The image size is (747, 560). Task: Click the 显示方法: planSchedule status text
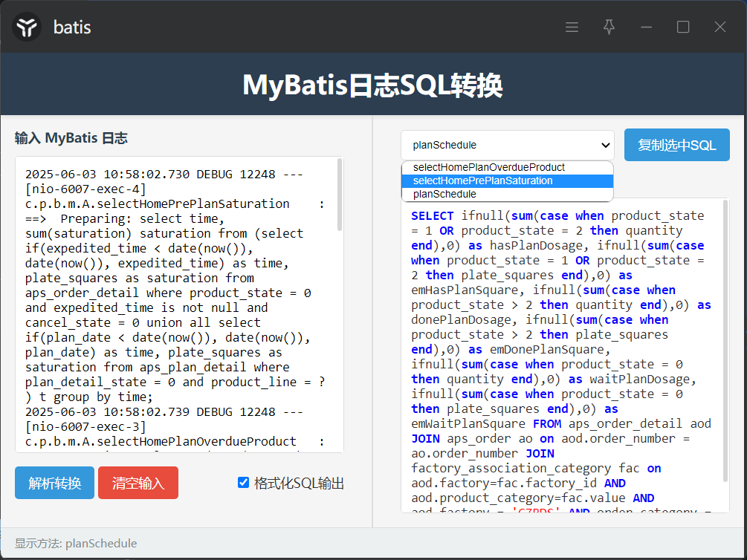(x=76, y=544)
